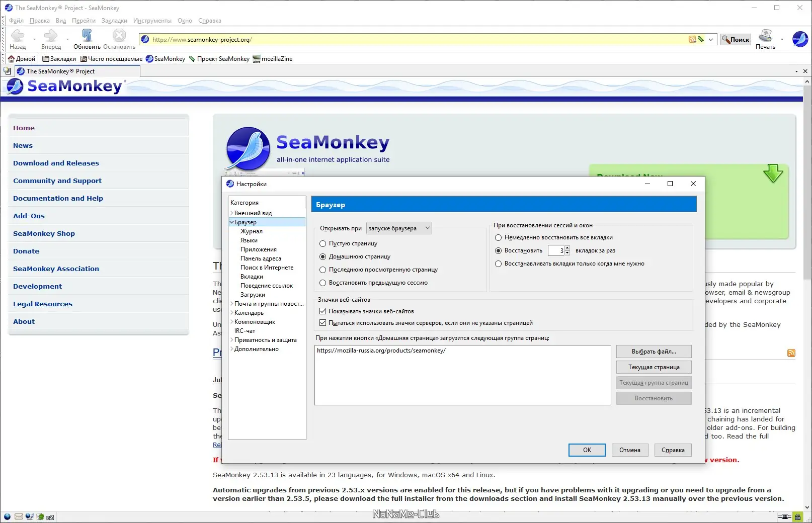Open the Print button dropdown arrow

tap(782, 39)
